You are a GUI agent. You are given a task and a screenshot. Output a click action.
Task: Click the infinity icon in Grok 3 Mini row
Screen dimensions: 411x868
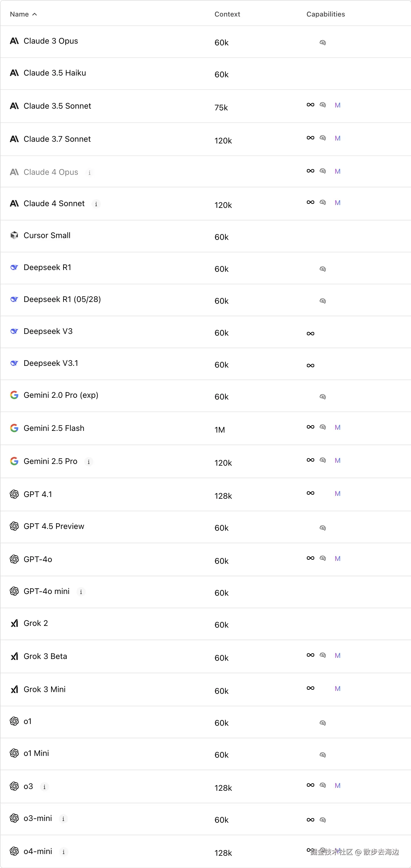311,688
